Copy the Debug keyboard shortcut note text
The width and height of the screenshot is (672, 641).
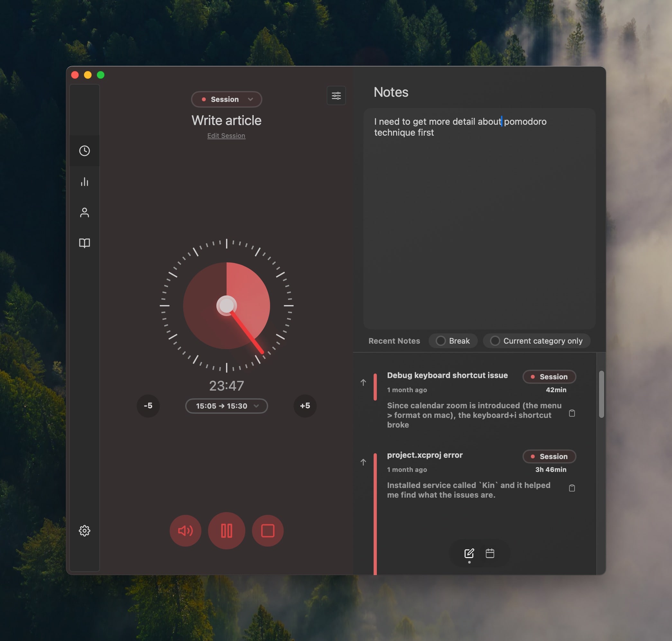(x=571, y=413)
